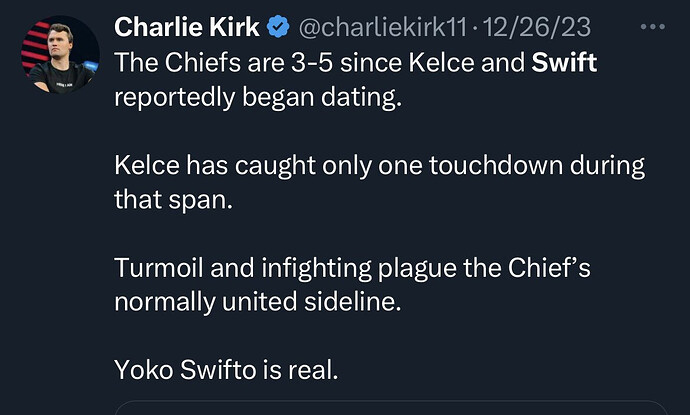This screenshot has width=690, height=415.
Task: Open the round profile avatar photo
Action: (60, 54)
